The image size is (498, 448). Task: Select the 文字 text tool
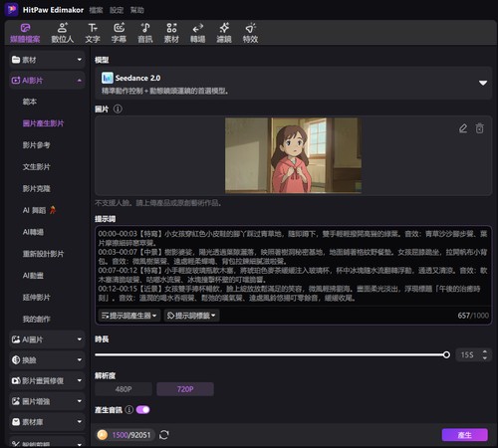[x=93, y=33]
